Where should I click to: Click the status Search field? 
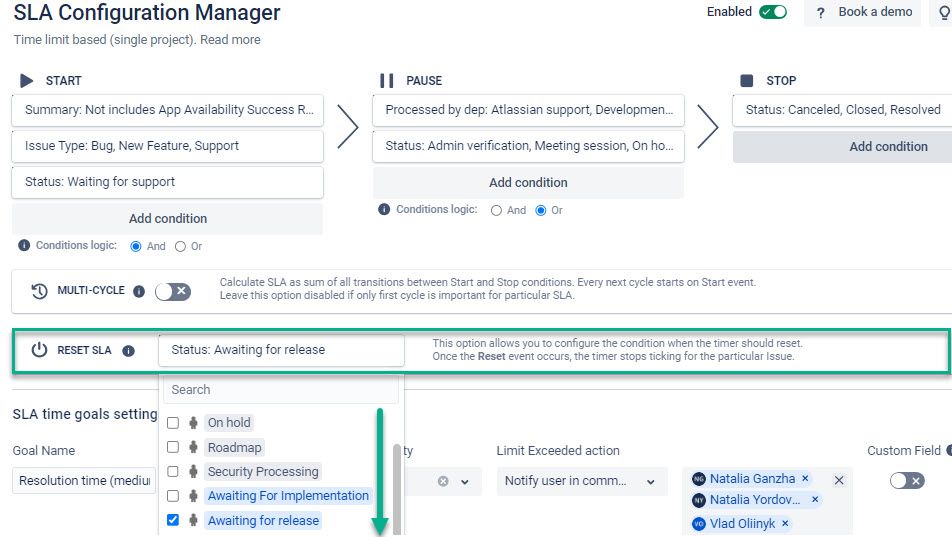[x=281, y=390]
